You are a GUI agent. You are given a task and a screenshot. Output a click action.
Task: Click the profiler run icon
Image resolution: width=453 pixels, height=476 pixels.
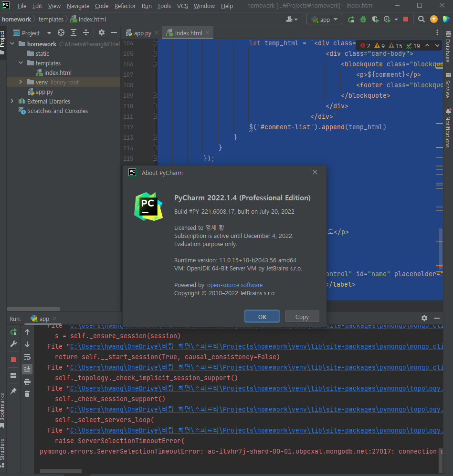pyautogui.click(x=387, y=20)
